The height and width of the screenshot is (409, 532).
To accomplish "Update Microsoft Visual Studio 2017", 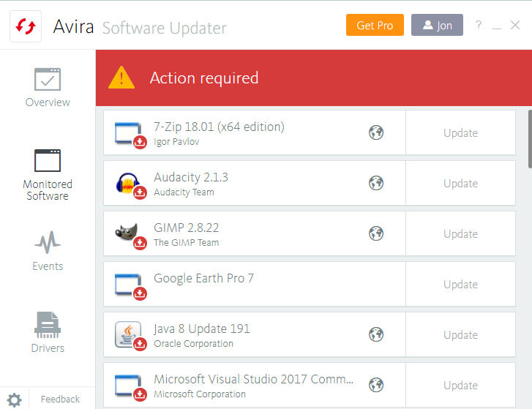I will point(460,386).
